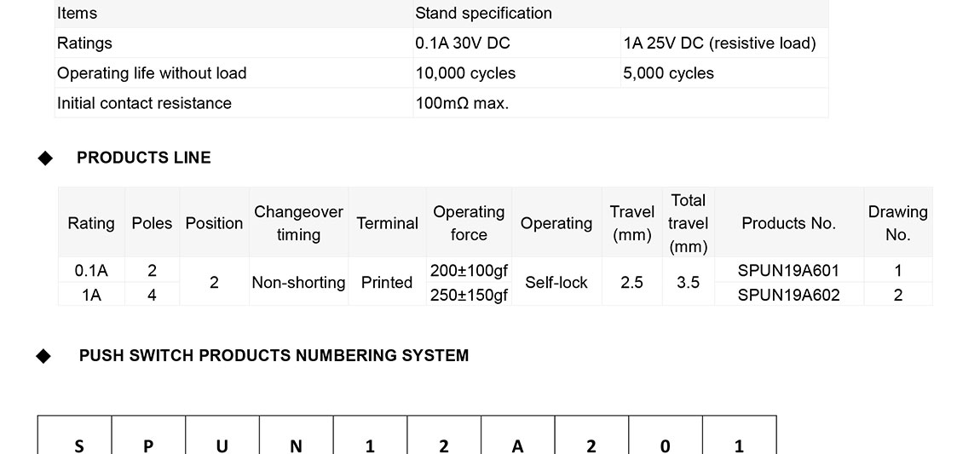980x454 pixels.
Task: Click the Initial contact resistance row label
Action: (144, 103)
